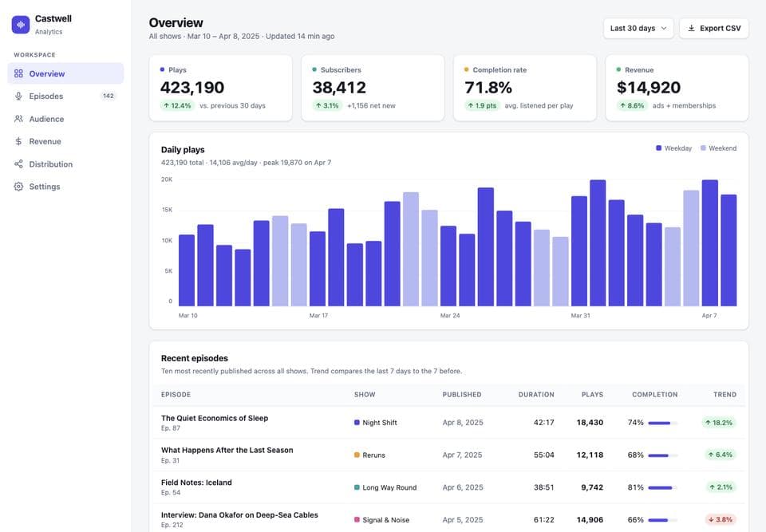Click the Night Shift purple color dot
This screenshot has width=766, height=532.
(357, 423)
